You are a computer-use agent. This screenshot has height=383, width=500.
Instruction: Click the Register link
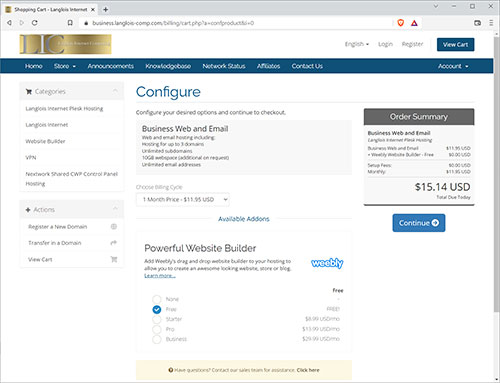412,44
